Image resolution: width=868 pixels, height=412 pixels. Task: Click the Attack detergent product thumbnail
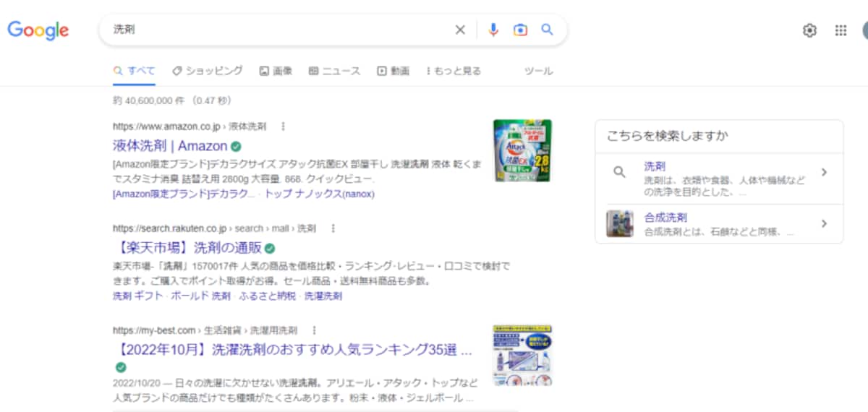[x=522, y=150]
